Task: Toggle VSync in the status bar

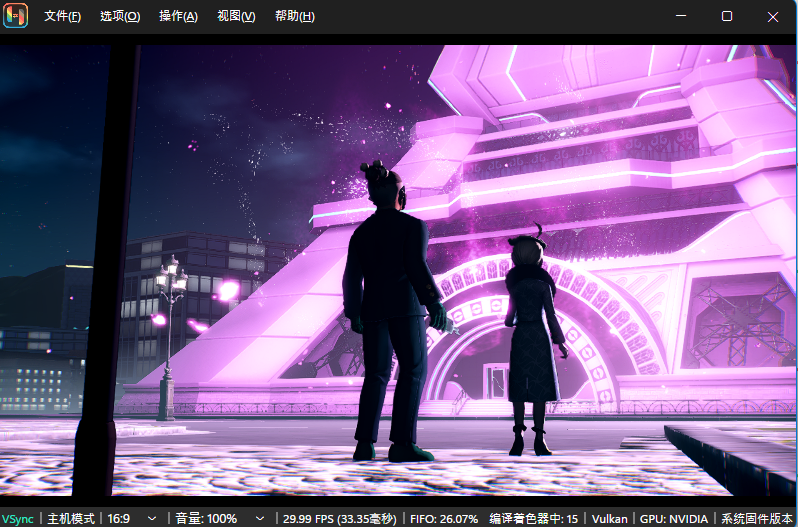Action: click(17, 518)
